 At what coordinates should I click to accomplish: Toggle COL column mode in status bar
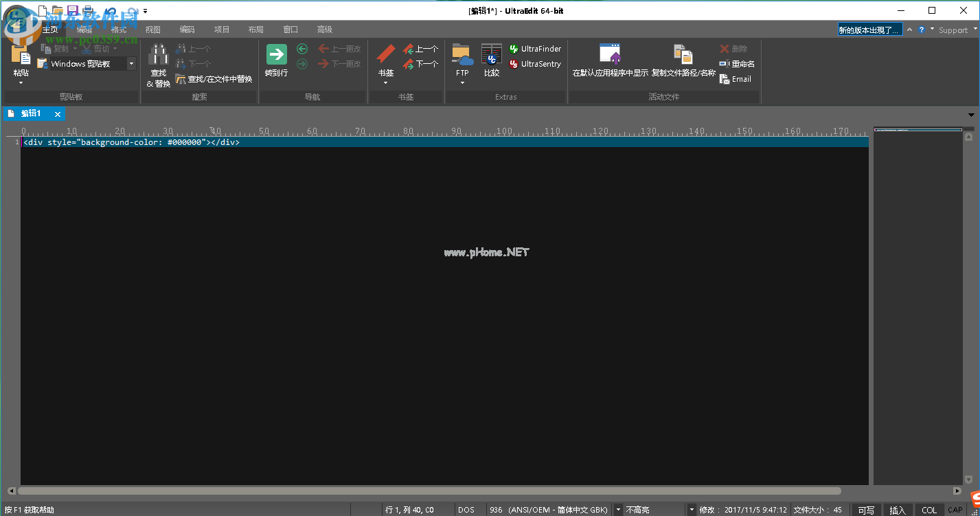click(928, 510)
